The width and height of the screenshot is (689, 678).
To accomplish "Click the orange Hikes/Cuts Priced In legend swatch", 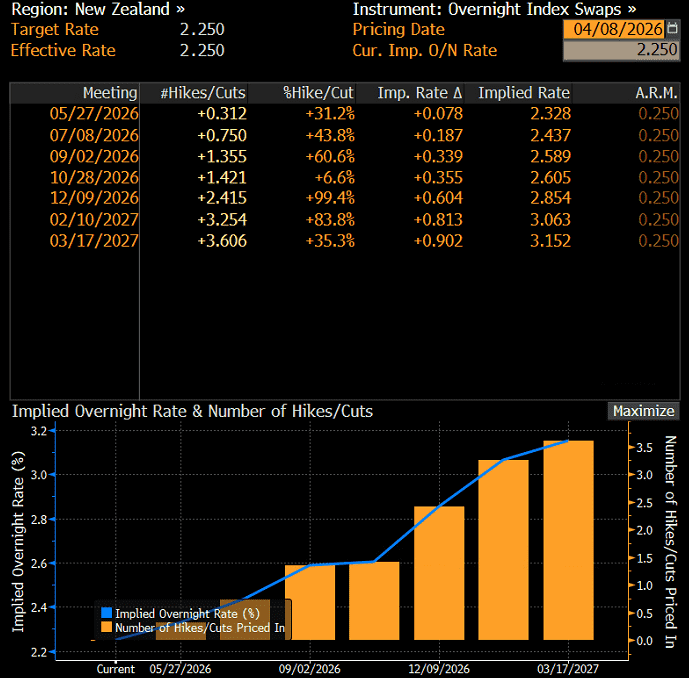I will 106,628.
